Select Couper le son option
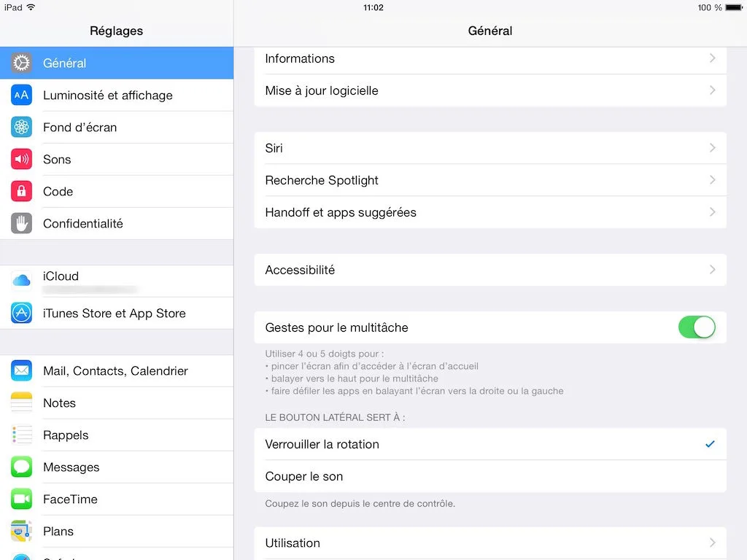 click(490, 476)
